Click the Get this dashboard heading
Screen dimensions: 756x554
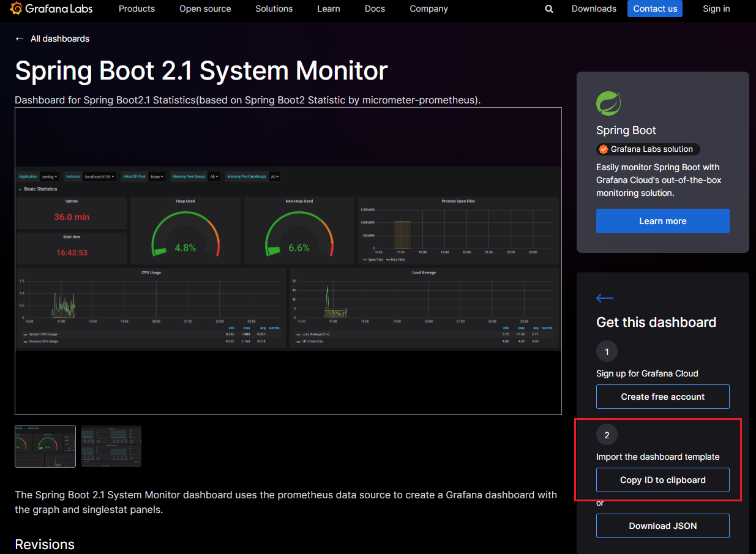(656, 322)
